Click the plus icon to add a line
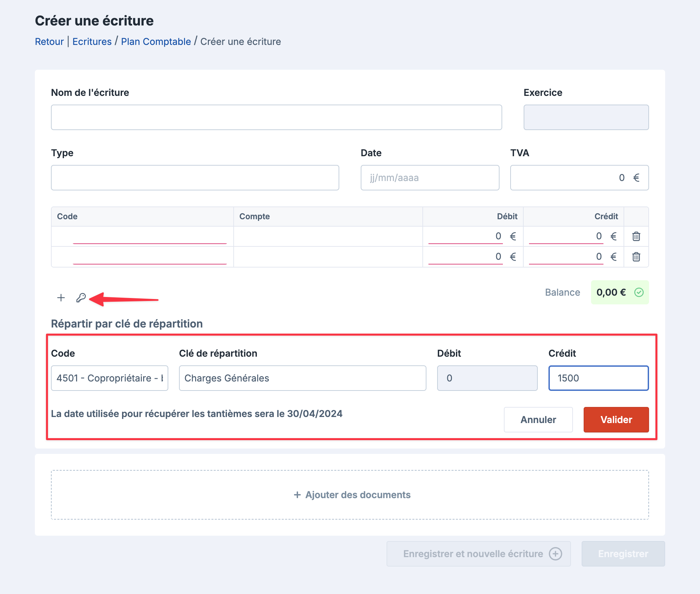 (x=61, y=298)
